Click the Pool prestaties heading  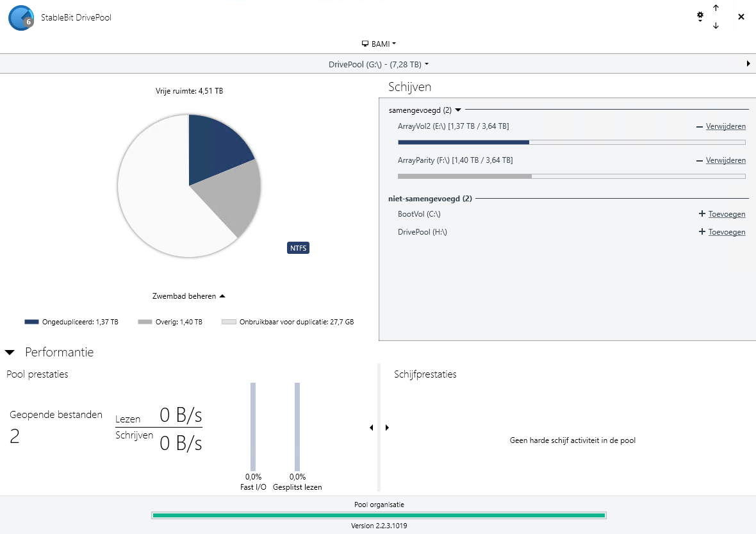tap(37, 374)
